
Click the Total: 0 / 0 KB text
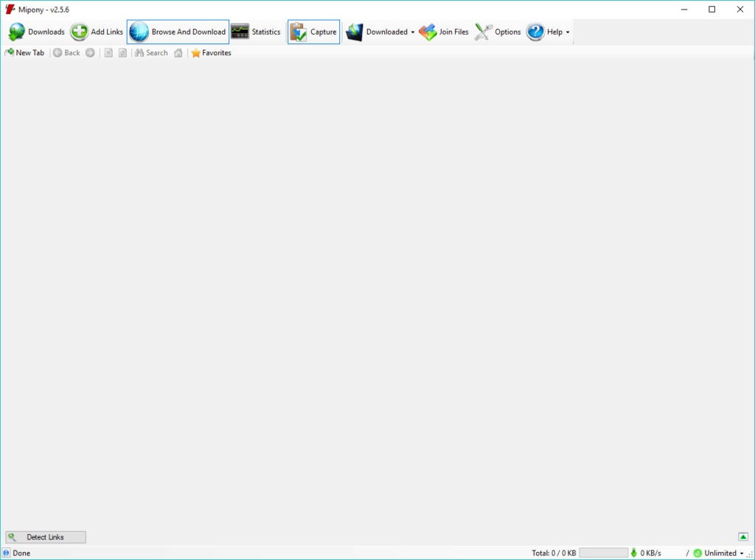click(554, 553)
